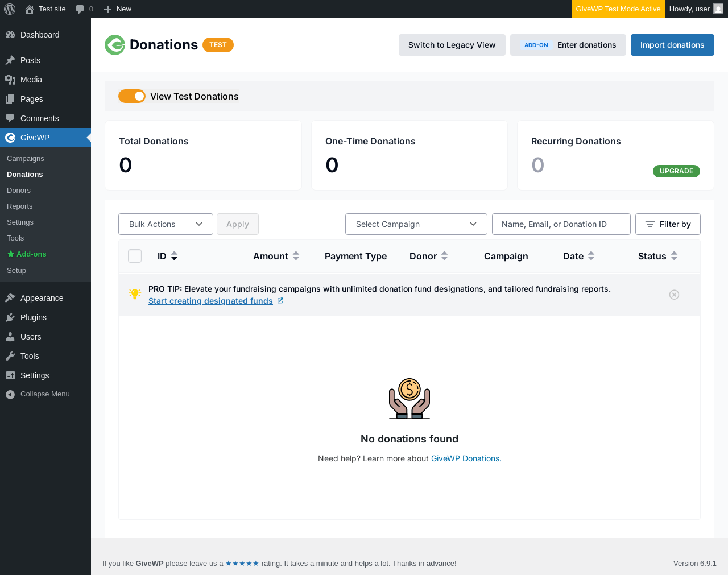Focus the Name, Email, or Donation ID search field
Viewport: 728px width, 575px height.
click(x=561, y=224)
